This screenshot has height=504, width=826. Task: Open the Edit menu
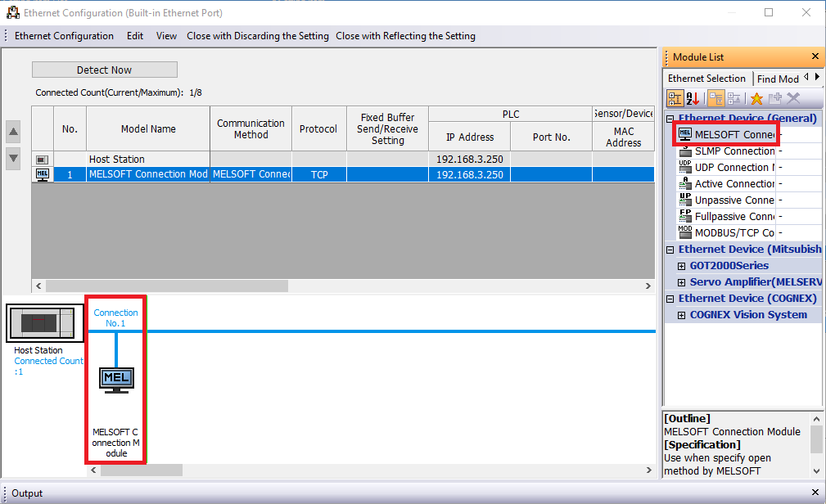pyautogui.click(x=135, y=36)
